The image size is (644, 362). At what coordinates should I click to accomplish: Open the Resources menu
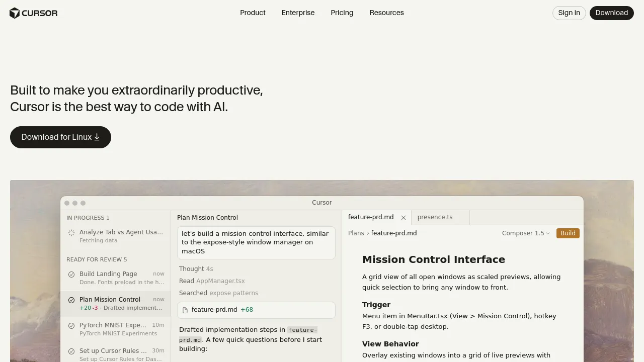point(386,13)
